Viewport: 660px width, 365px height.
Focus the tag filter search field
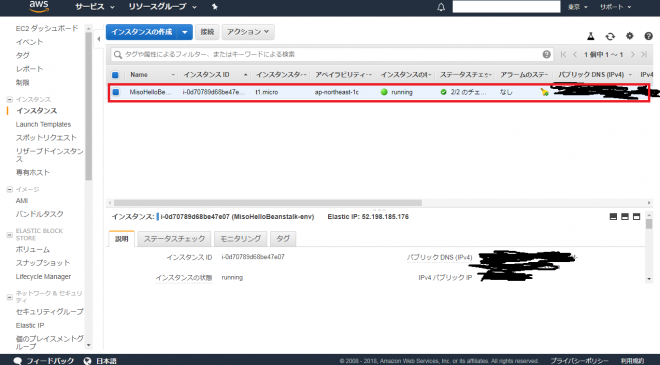pos(333,54)
